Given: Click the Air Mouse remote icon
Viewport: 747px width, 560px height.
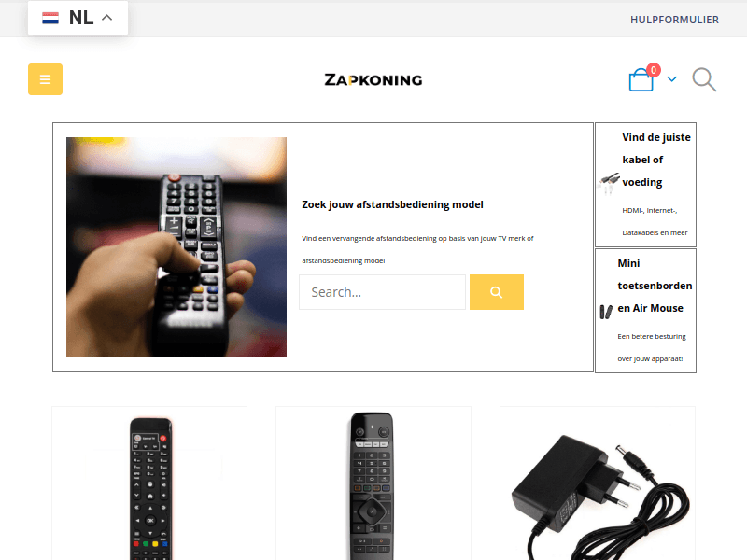Looking at the screenshot, I should click(x=605, y=312).
